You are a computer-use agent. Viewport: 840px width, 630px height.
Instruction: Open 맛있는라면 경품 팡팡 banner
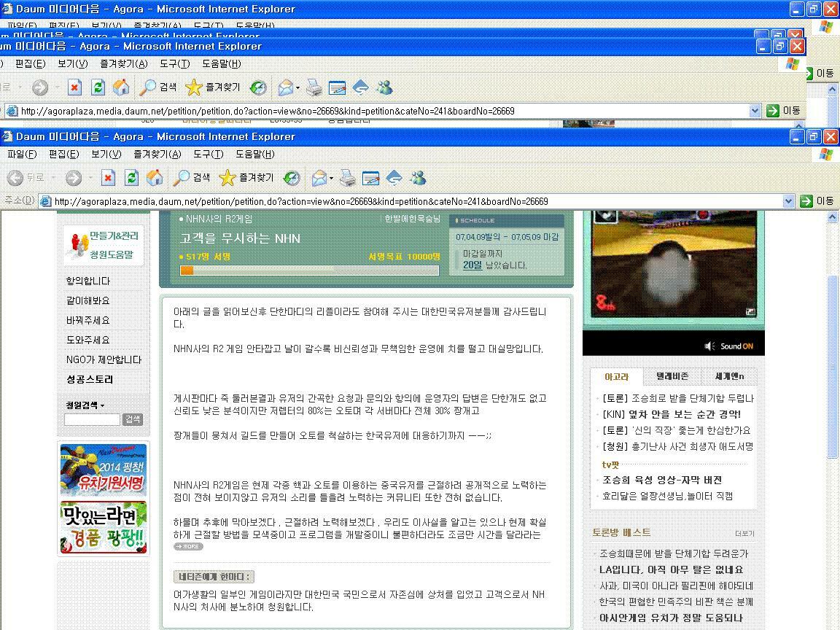tap(104, 528)
